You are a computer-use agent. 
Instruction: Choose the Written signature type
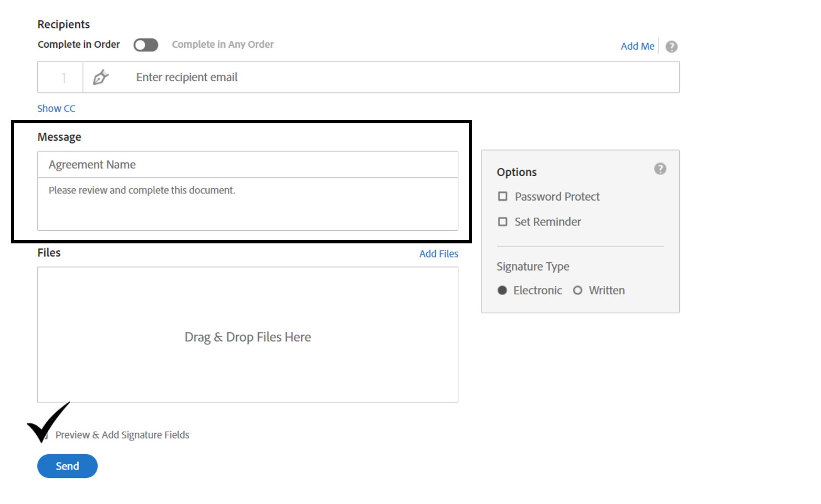click(x=577, y=291)
